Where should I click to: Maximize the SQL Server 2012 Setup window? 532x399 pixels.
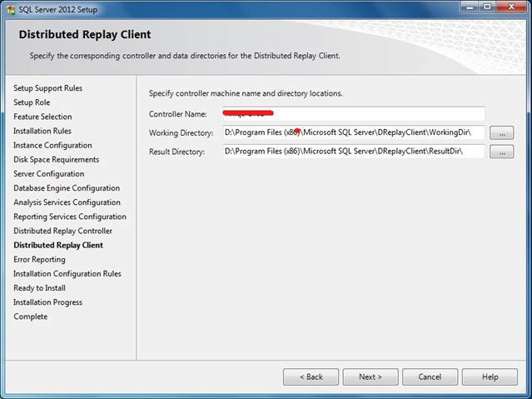487,7
